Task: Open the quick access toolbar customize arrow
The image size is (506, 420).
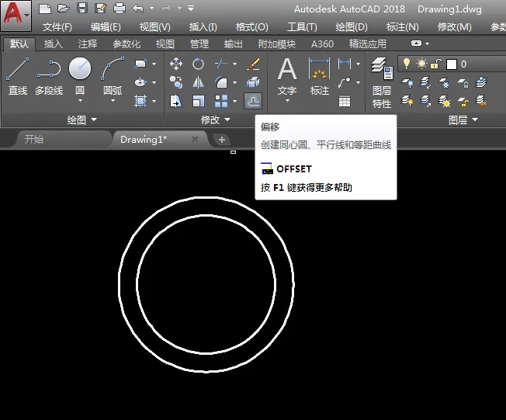Action: click(191, 9)
